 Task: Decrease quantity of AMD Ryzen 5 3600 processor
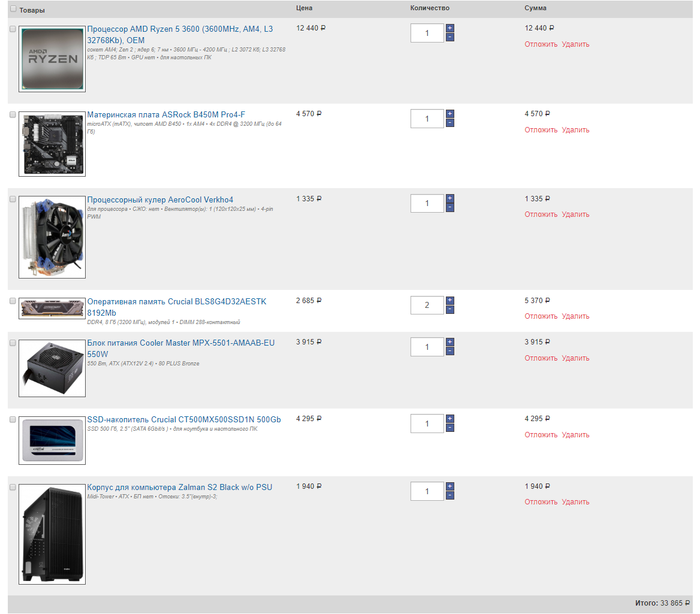(450, 38)
